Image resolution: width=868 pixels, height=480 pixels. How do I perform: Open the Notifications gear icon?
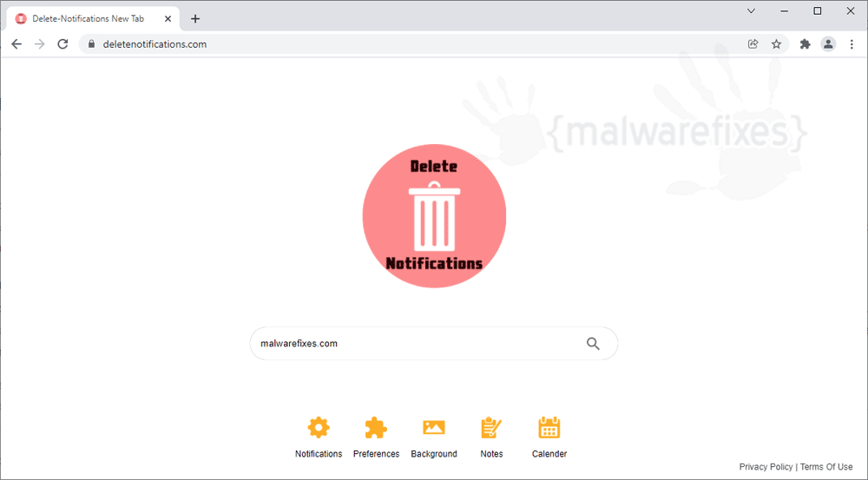(x=319, y=427)
